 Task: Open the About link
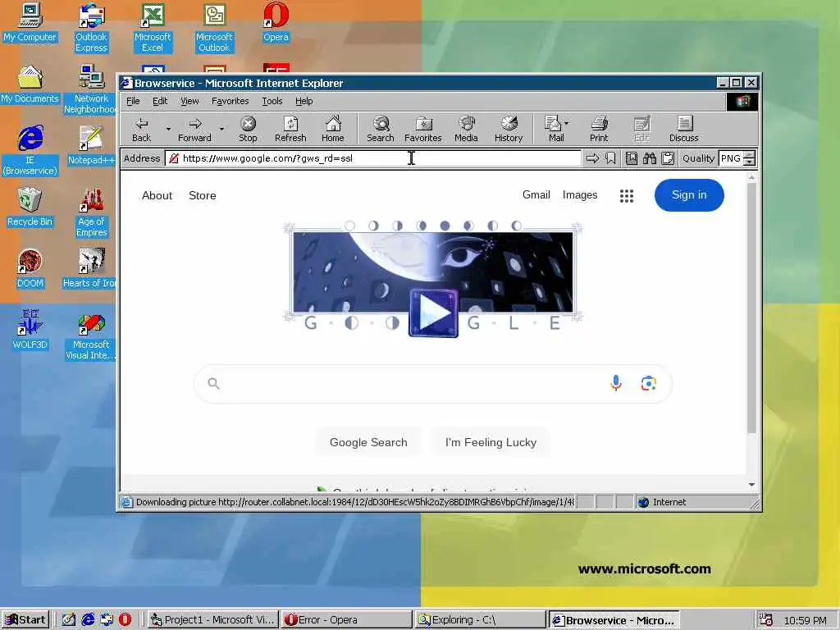[157, 195]
